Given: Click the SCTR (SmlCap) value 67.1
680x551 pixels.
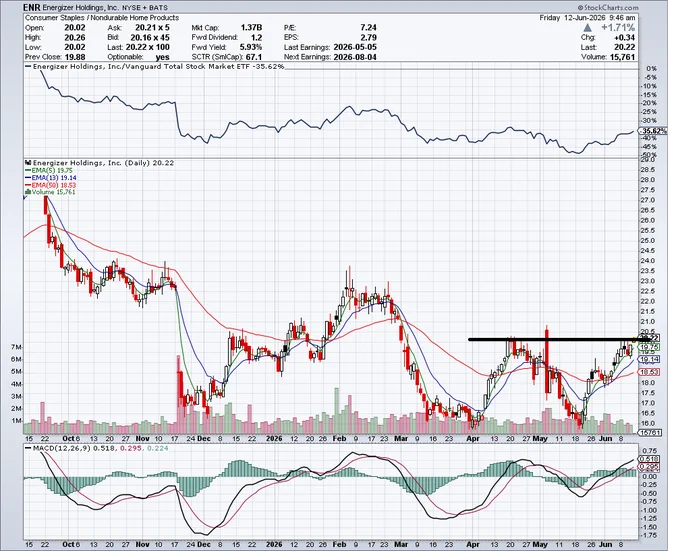Looking at the screenshot, I should coord(254,57).
